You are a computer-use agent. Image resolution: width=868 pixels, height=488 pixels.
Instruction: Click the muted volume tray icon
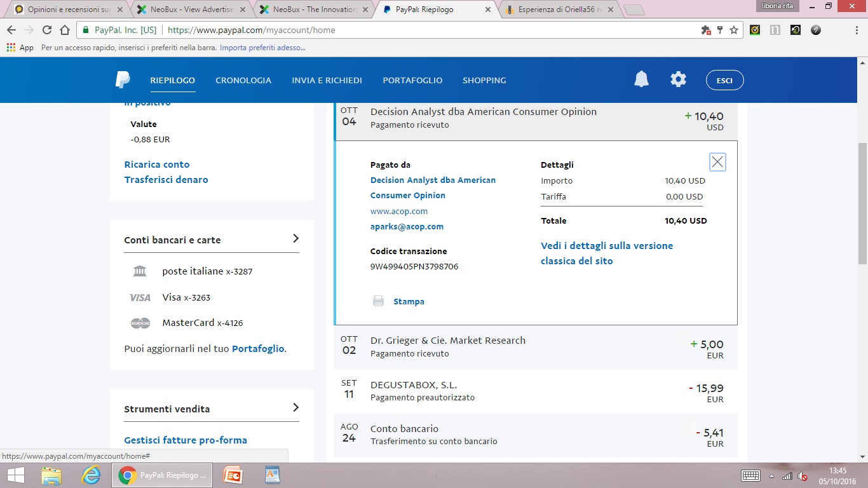(x=803, y=476)
